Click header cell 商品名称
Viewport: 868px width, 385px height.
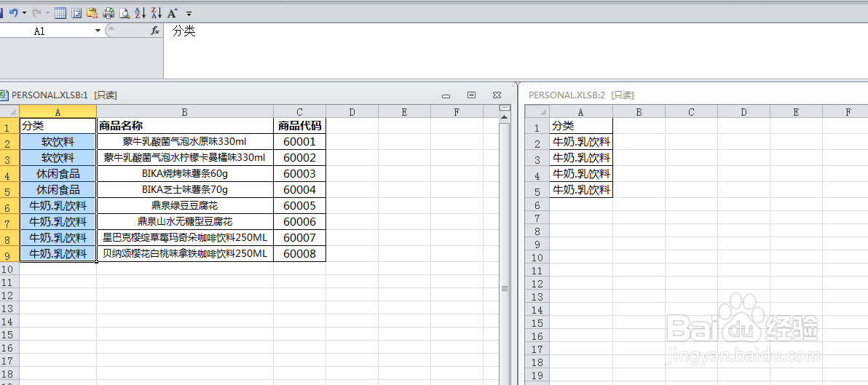click(185, 126)
